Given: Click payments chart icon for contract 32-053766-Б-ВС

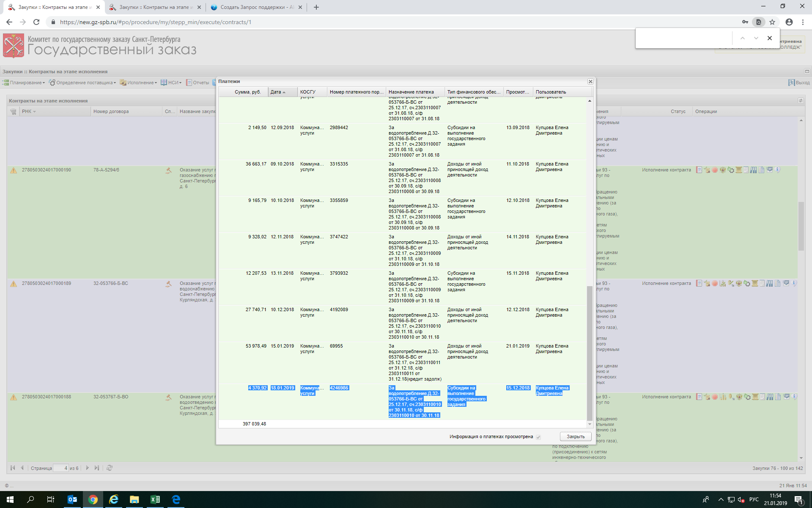Looking at the screenshot, I should [722, 283].
